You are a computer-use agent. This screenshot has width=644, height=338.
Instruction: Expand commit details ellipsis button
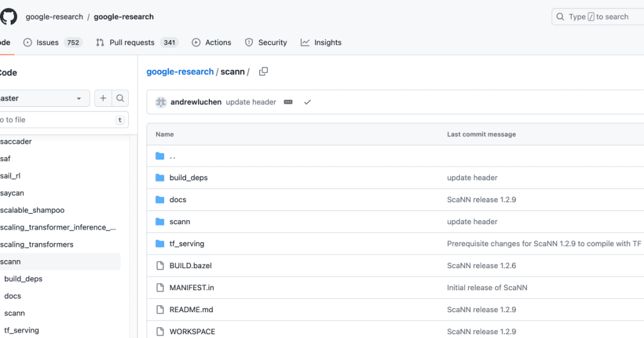click(x=288, y=102)
